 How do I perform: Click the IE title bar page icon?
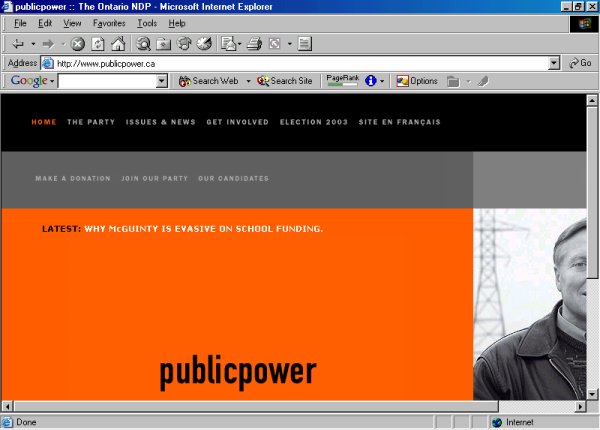(7, 7)
